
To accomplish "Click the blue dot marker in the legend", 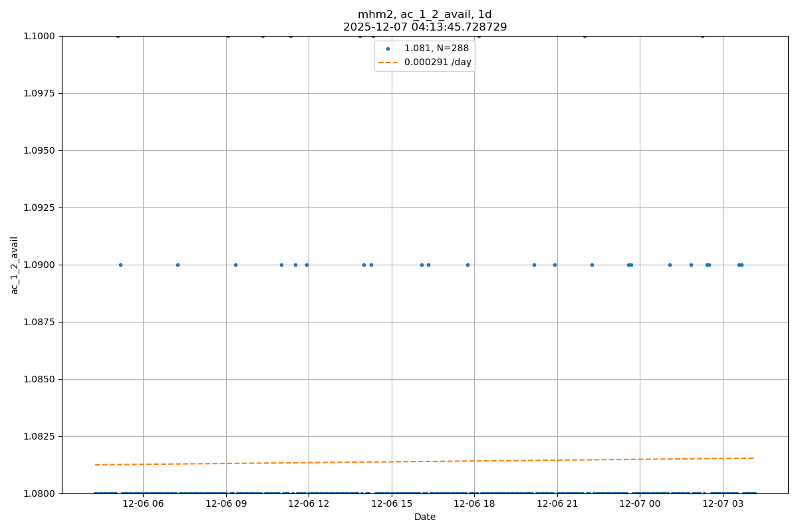I will (x=388, y=49).
